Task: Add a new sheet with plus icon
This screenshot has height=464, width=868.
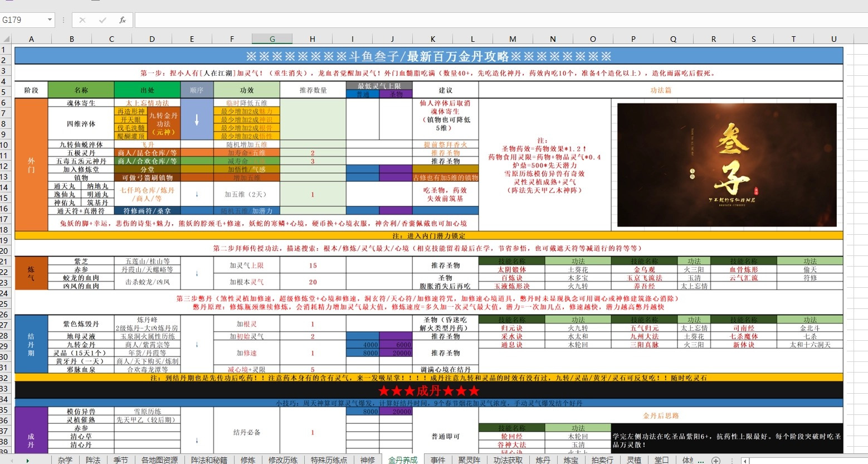Action: pyautogui.click(x=716, y=460)
